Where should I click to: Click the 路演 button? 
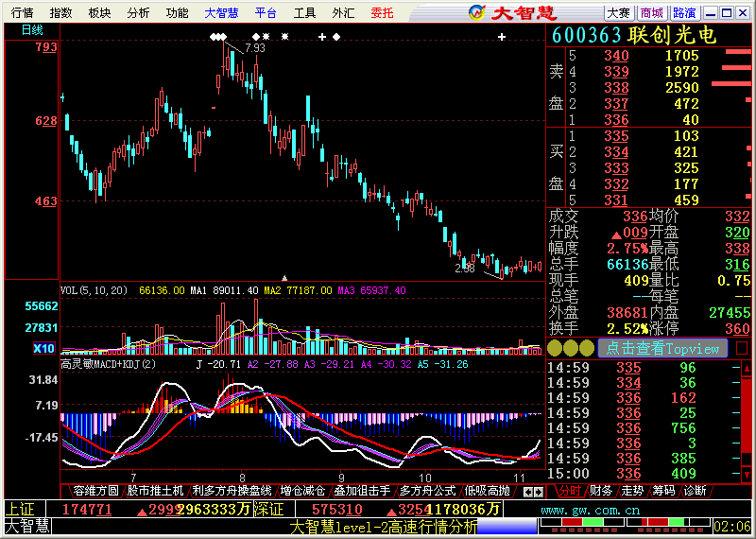[684, 13]
